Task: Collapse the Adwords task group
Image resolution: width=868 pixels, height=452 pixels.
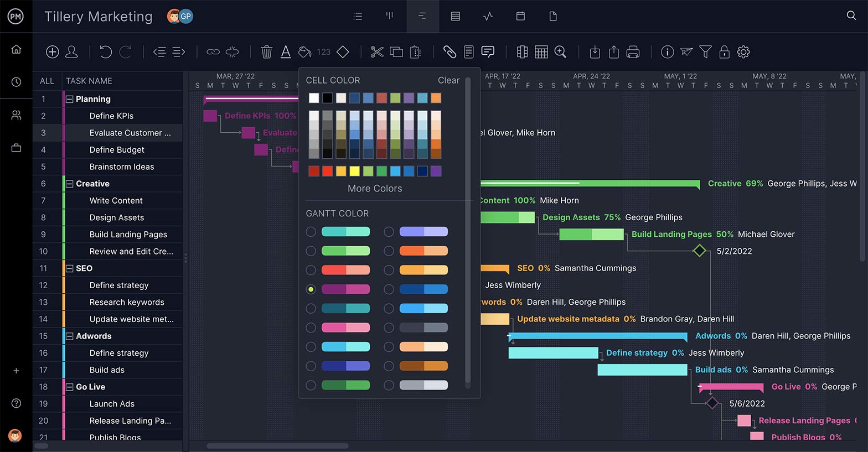Action: tap(70, 336)
